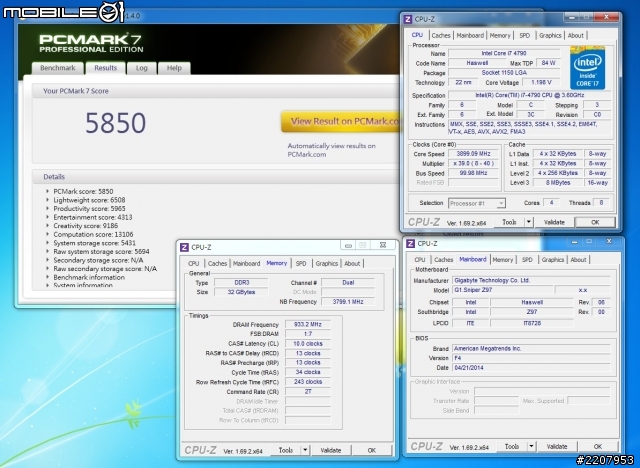Click Validate in top CPU-Z CPU window
Viewport: 640px width, 468px height.
pos(554,222)
